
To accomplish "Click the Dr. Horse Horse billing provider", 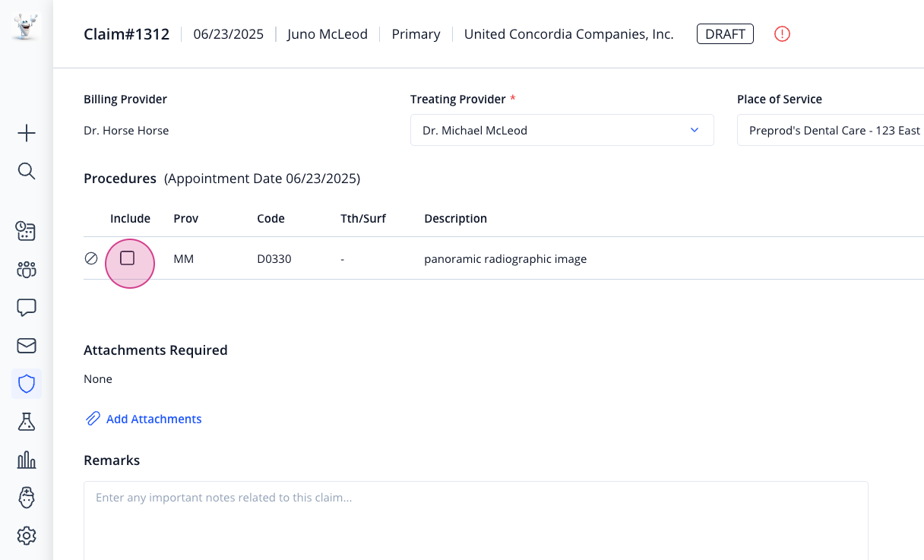I will 126,131.
